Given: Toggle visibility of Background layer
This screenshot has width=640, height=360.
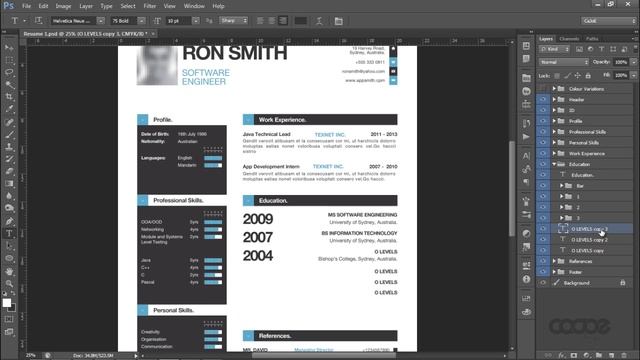Looking at the screenshot, I should pos(543,282).
